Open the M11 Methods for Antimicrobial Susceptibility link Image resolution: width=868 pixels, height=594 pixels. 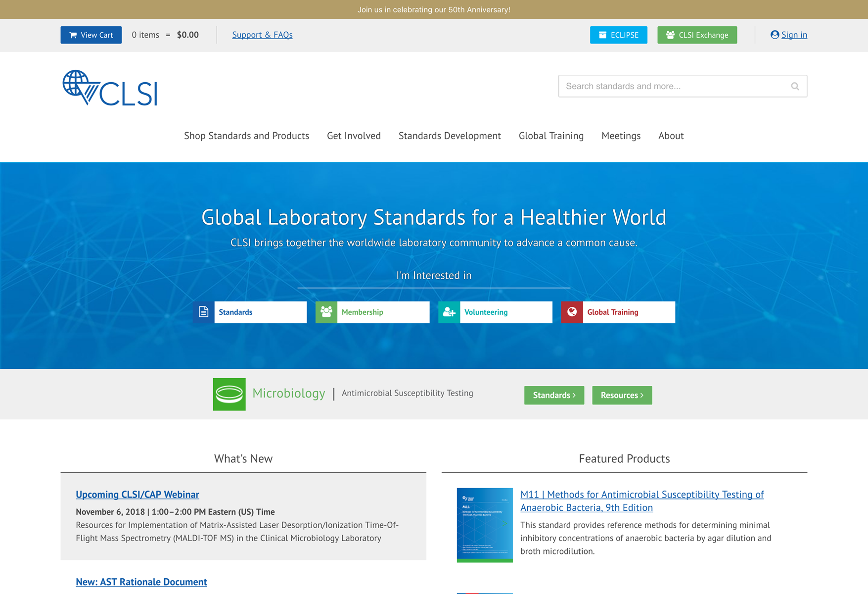[x=642, y=501]
